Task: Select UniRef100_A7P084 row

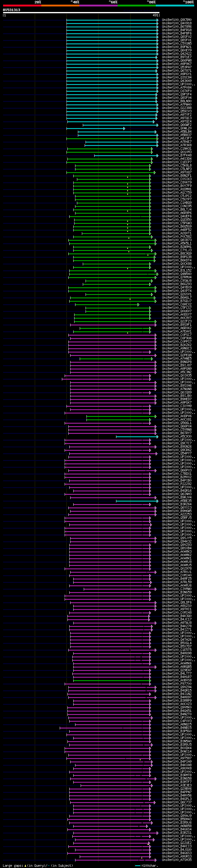Action: (x=176, y=88)
